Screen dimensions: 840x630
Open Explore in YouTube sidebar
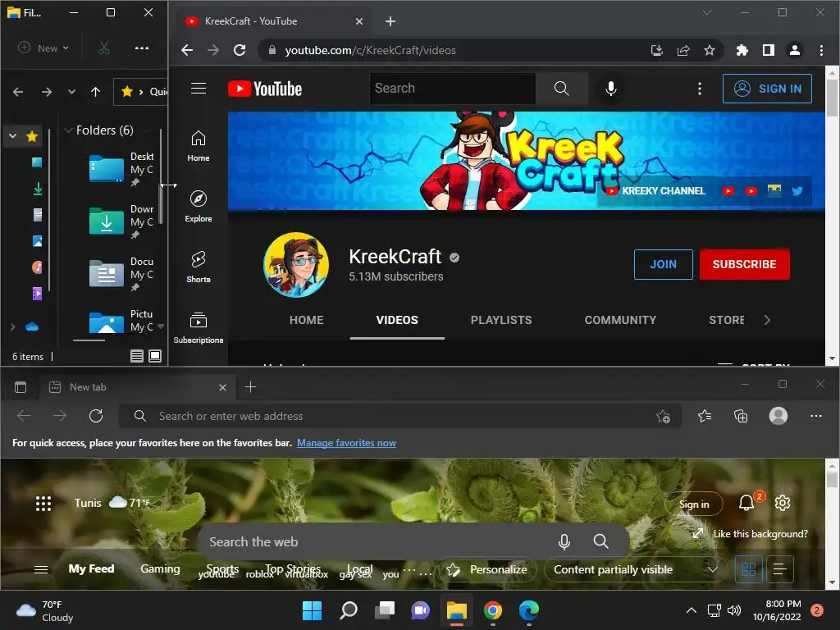click(x=199, y=207)
